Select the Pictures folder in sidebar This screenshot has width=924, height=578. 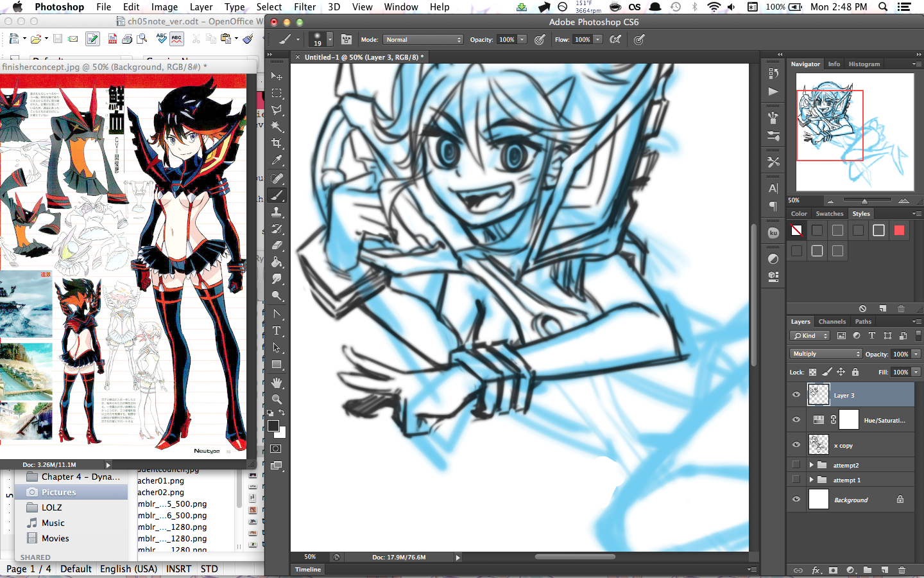coord(71,492)
